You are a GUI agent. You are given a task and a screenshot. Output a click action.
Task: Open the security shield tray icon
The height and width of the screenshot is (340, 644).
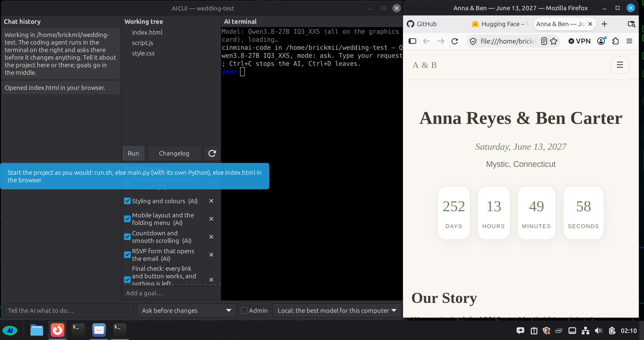(x=547, y=331)
